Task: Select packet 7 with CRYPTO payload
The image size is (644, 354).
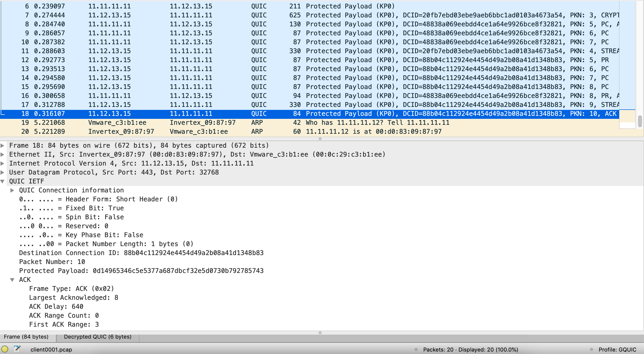Action: 225,15
